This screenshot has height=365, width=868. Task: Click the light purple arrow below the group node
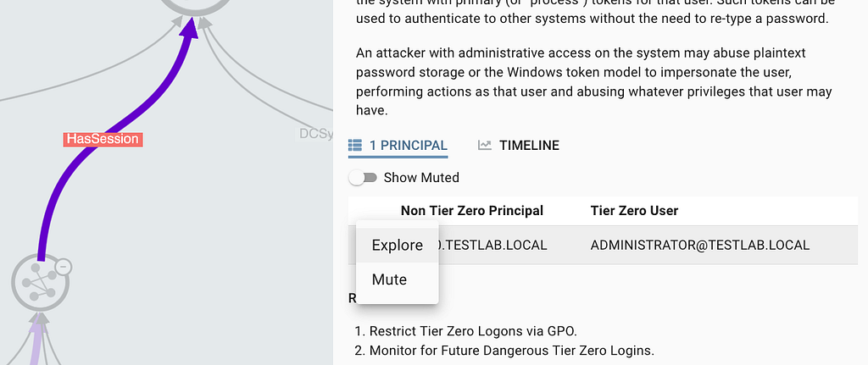tap(35, 339)
